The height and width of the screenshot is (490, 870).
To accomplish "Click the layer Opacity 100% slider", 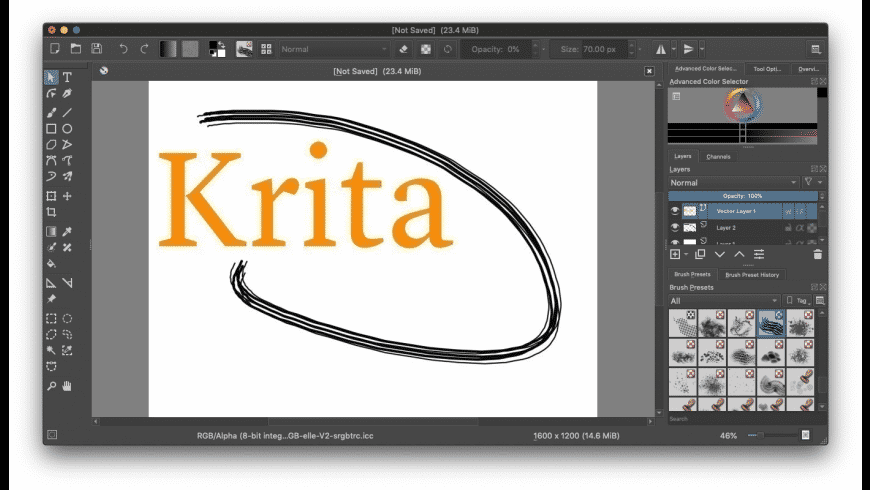I will [x=742, y=196].
